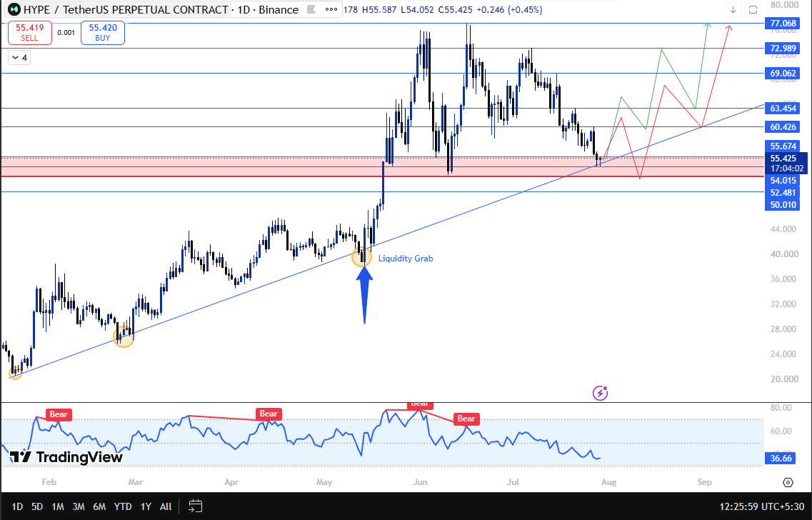Toggle the fullscreen chart icon
Screen dimensions: 812x520
click(x=753, y=10)
